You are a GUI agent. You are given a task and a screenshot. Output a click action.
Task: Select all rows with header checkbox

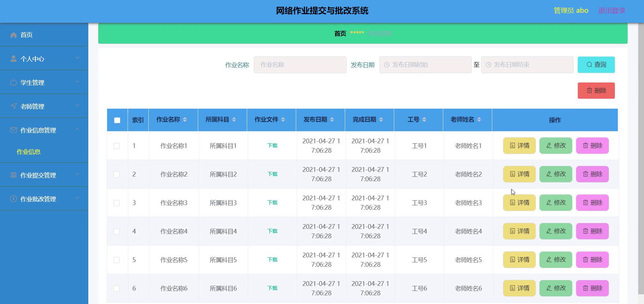coord(117,120)
